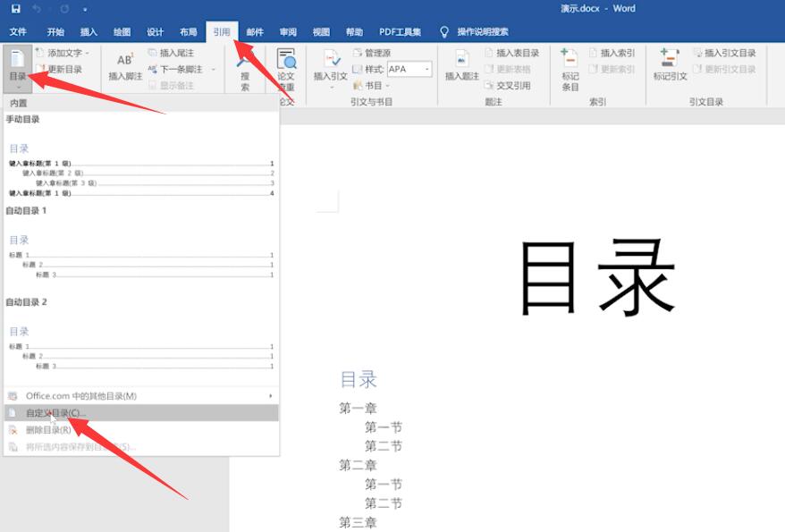The width and height of the screenshot is (785, 532).
Task: Select the 引用 ribbon tab
Action: click(221, 32)
